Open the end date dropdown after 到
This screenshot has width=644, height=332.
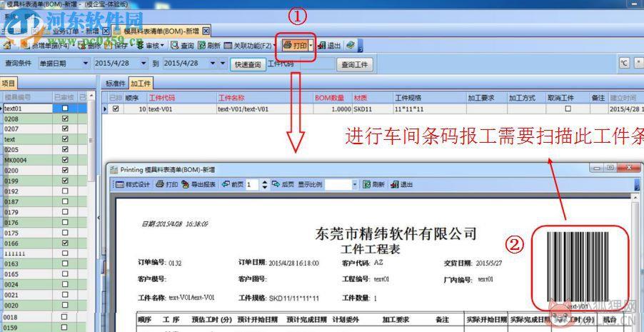point(213,64)
